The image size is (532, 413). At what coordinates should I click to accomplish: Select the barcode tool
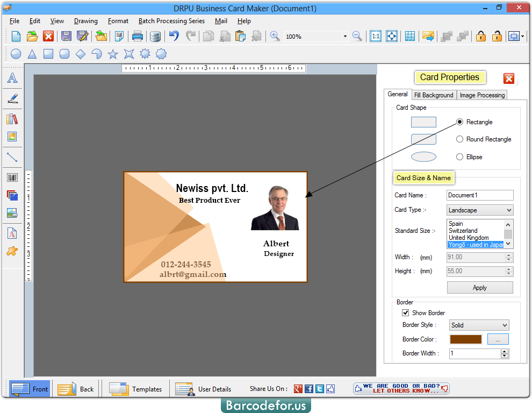tap(12, 177)
